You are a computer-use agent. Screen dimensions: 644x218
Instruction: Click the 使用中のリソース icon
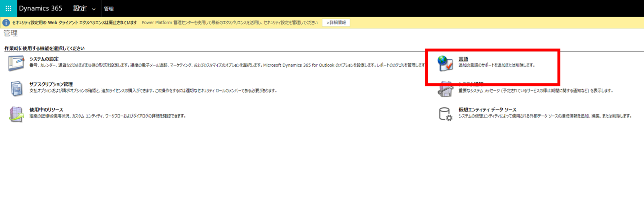[16, 114]
